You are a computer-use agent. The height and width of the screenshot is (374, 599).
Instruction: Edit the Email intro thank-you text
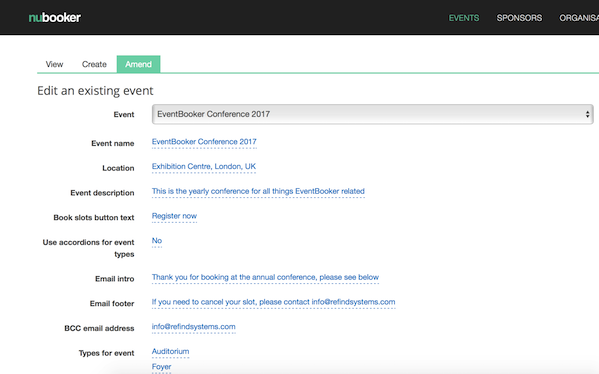click(x=265, y=277)
